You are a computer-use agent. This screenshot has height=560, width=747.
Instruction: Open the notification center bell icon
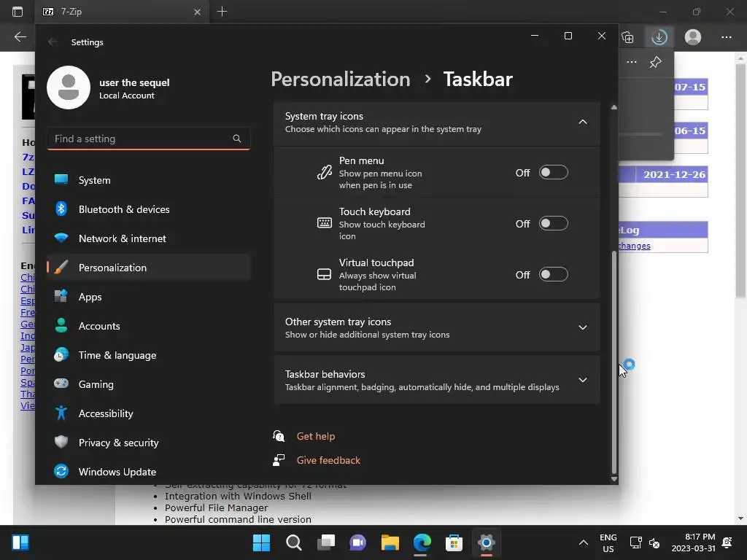pyautogui.click(x=727, y=542)
